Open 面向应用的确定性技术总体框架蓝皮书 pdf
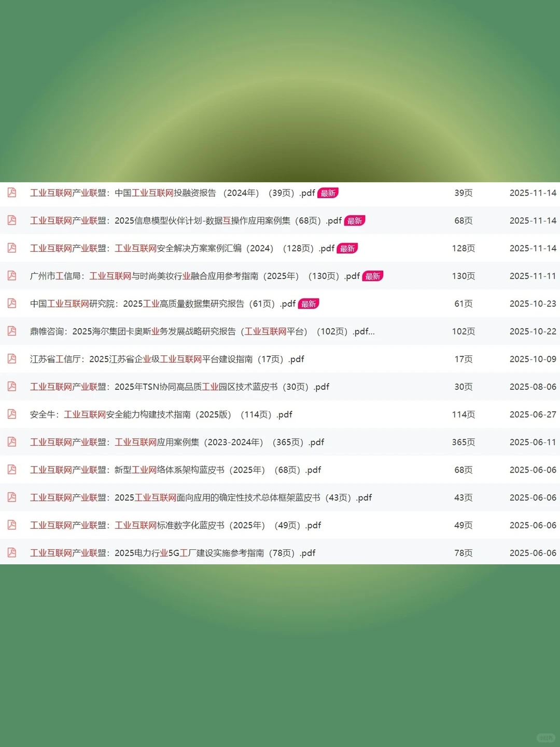The image size is (560, 747). pos(201,497)
